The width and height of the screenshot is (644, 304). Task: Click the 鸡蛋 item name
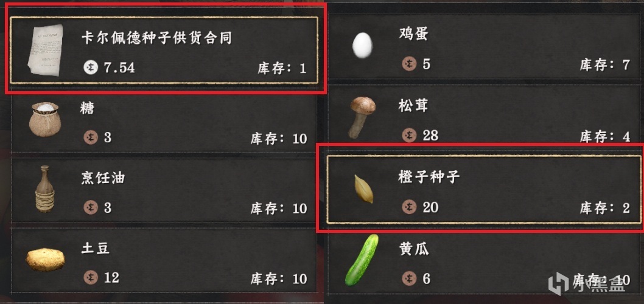[413, 34]
